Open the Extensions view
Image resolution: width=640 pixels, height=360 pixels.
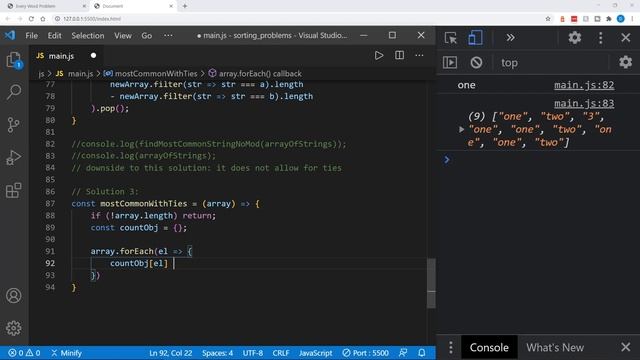(x=14, y=190)
